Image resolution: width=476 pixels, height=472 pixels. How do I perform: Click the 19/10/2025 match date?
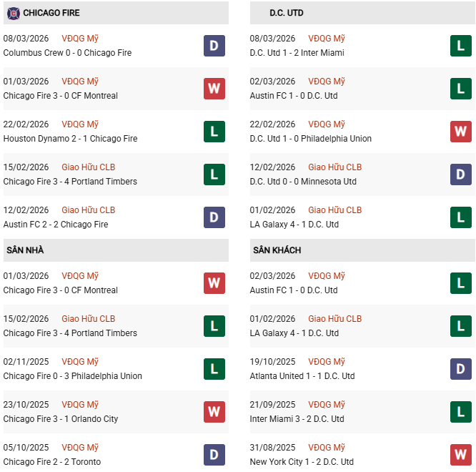coord(272,362)
